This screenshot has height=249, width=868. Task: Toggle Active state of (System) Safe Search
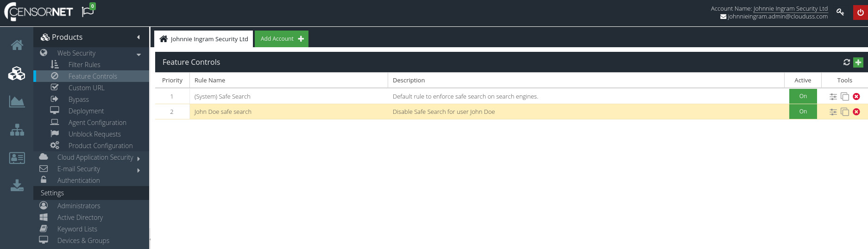[803, 96]
